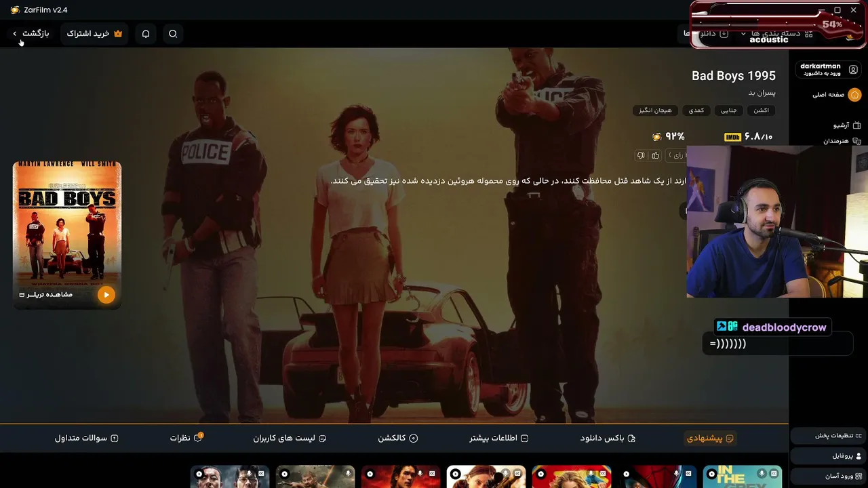Go to صفحه اصلی home page
The image size is (868, 488).
pyautogui.click(x=836, y=95)
